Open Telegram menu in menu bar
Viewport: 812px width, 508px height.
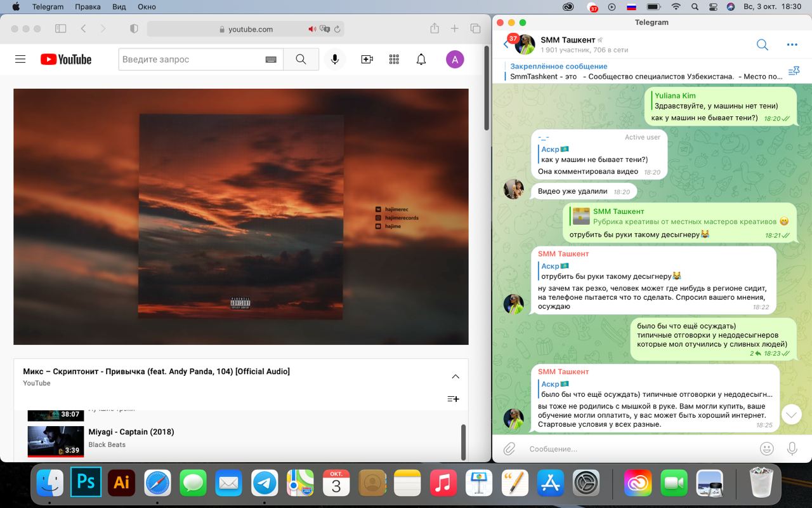click(x=48, y=7)
